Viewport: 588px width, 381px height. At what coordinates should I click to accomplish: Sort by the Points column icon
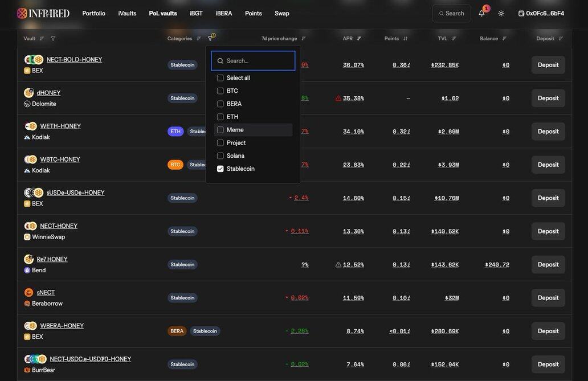pos(405,39)
